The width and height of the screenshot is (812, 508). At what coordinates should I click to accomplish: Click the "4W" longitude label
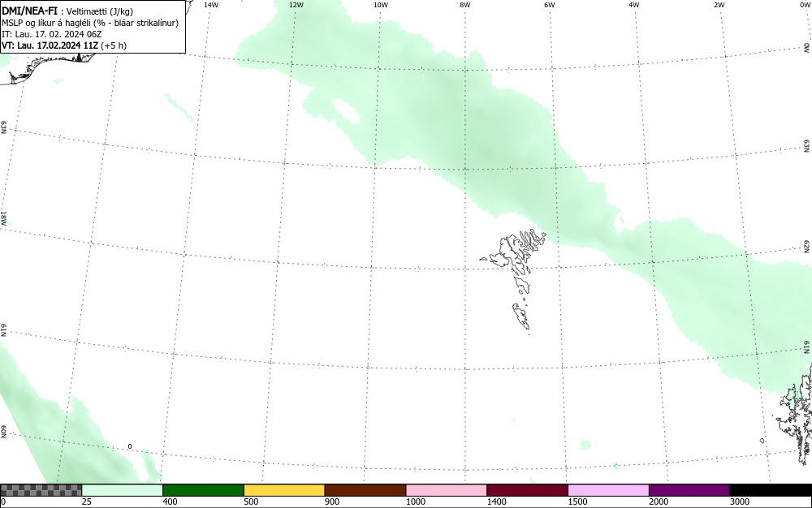[x=634, y=5]
